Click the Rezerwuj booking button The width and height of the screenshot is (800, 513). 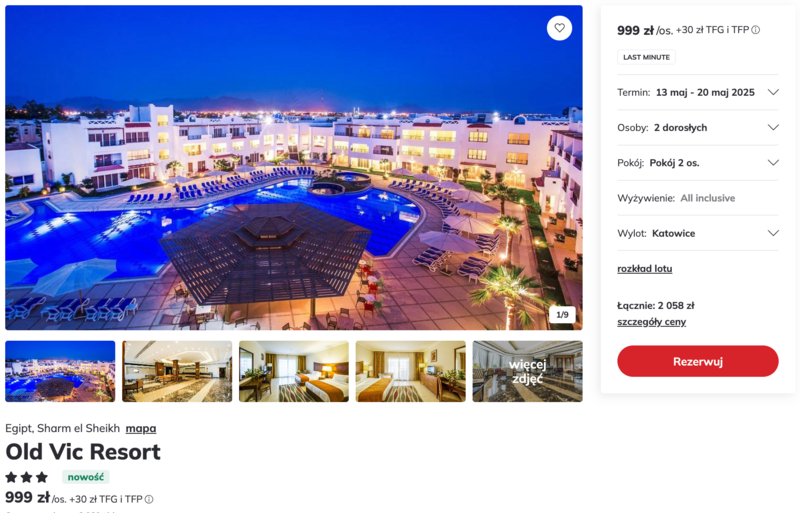tap(697, 361)
